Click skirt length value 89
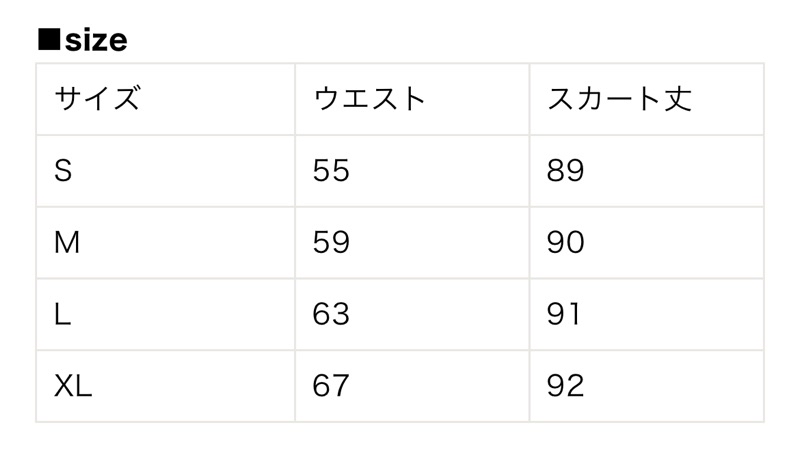 (x=565, y=171)
